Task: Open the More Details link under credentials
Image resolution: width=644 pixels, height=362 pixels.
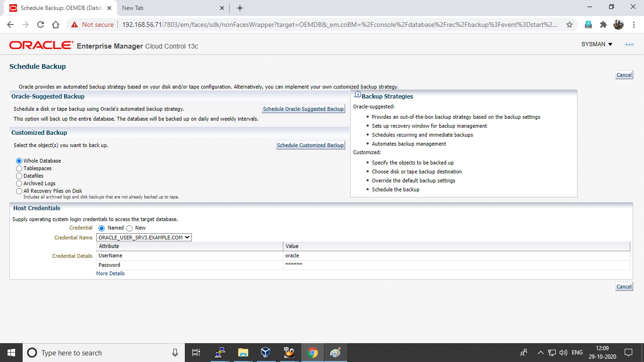Action: point(110,273)
